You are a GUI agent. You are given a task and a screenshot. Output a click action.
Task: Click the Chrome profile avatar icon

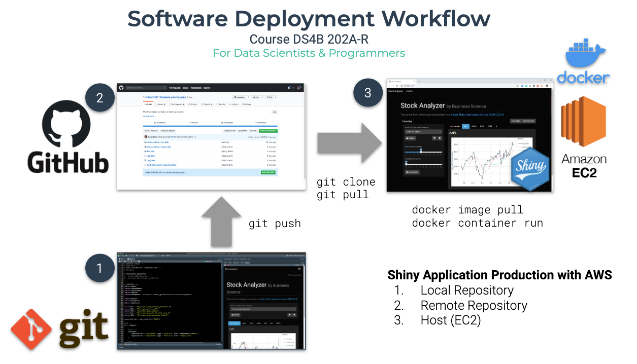pos(546,86)
